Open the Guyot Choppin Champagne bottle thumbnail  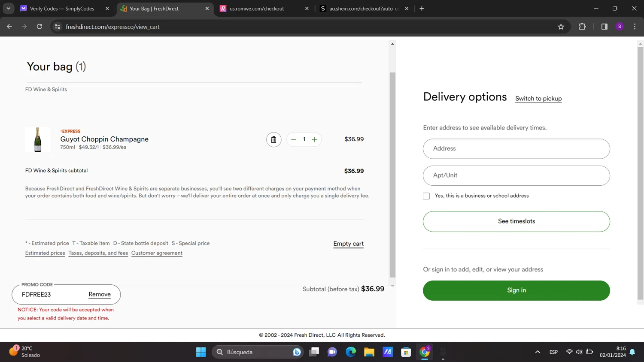38,139
